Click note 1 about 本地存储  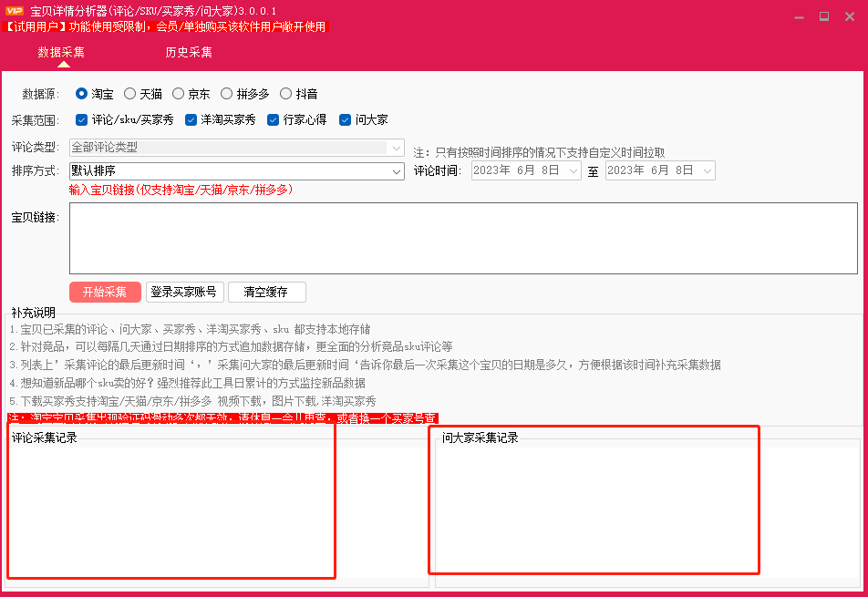click(x=190, y=329)
